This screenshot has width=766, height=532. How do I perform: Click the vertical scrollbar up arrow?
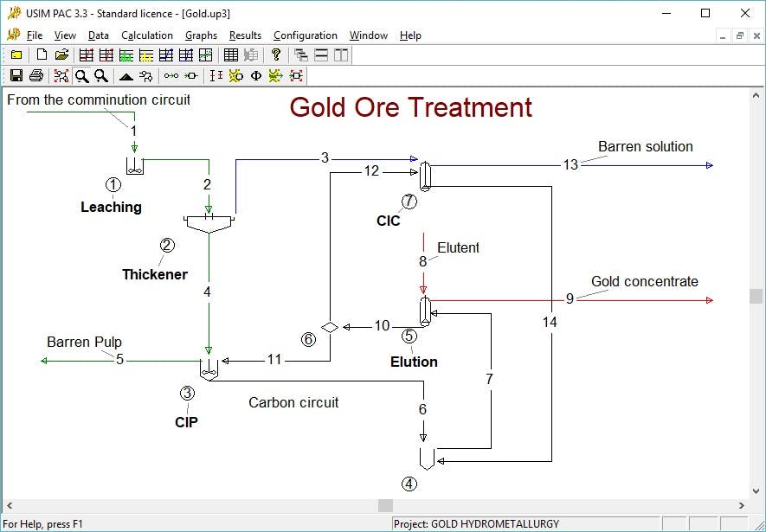point(756,96)
